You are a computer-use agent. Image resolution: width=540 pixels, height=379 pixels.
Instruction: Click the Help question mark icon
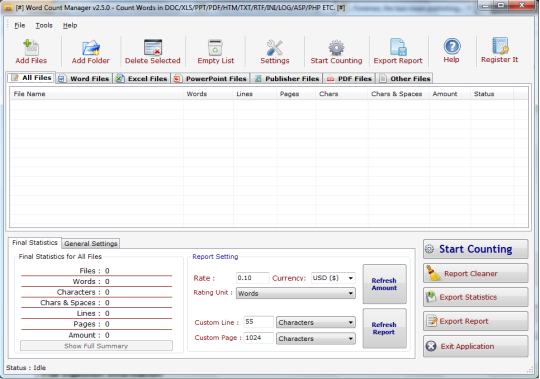pos(452,46)
